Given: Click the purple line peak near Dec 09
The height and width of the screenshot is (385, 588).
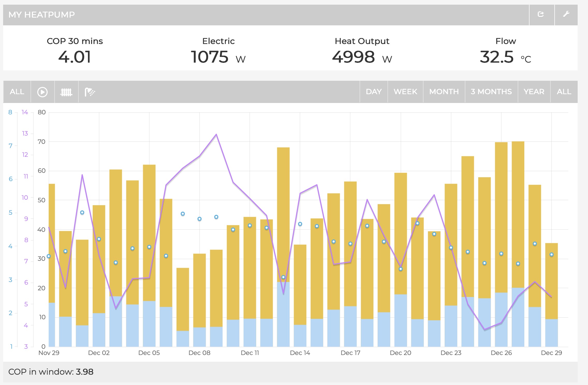Looking at the screenshot, I should pyautogui.click(x=216, y=135).
